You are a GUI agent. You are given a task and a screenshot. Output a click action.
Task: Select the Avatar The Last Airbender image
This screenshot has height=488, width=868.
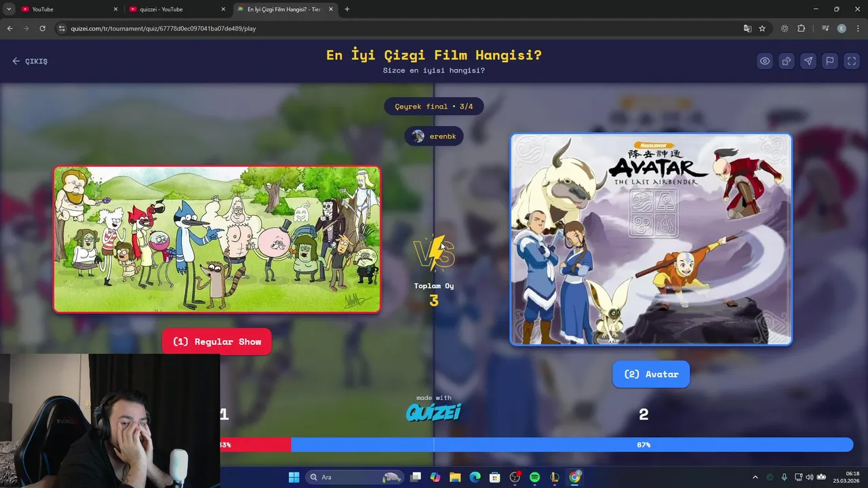(651, 239)
